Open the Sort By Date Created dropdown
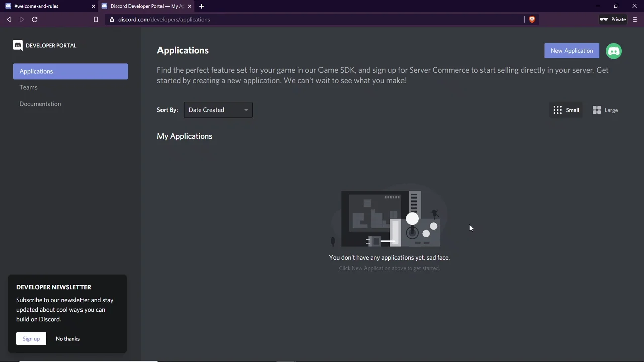This screenshot has height=362, width=644. pos(218,110)
